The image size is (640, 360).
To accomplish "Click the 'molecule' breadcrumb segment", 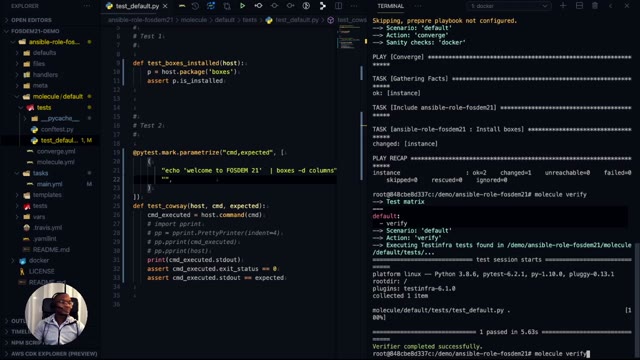I will 193,20.
